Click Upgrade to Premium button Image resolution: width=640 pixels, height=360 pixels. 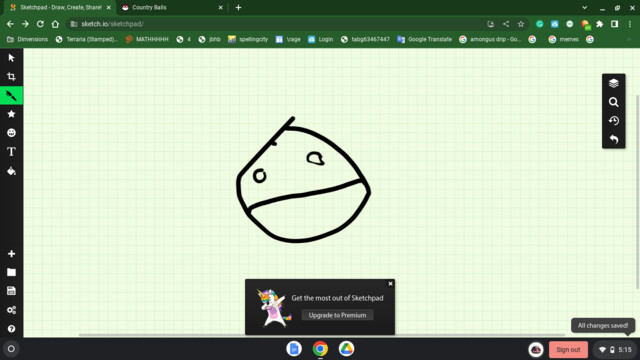coord(337,315)
